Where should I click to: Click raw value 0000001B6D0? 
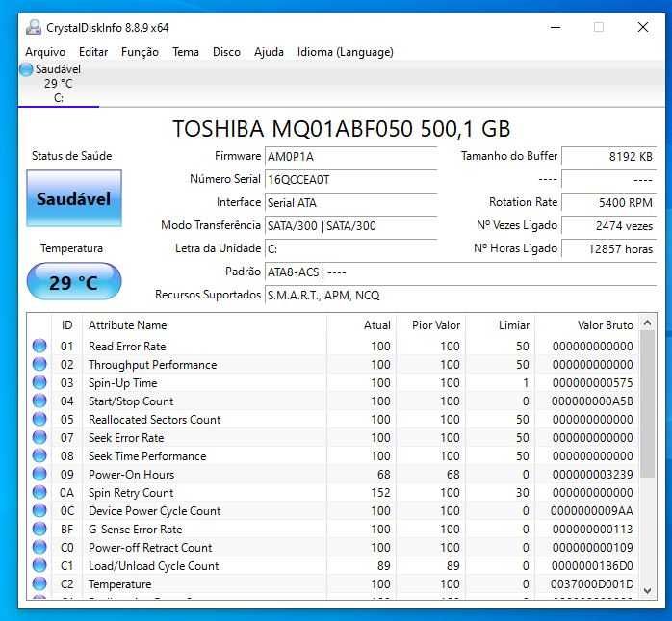coord(592,566)
